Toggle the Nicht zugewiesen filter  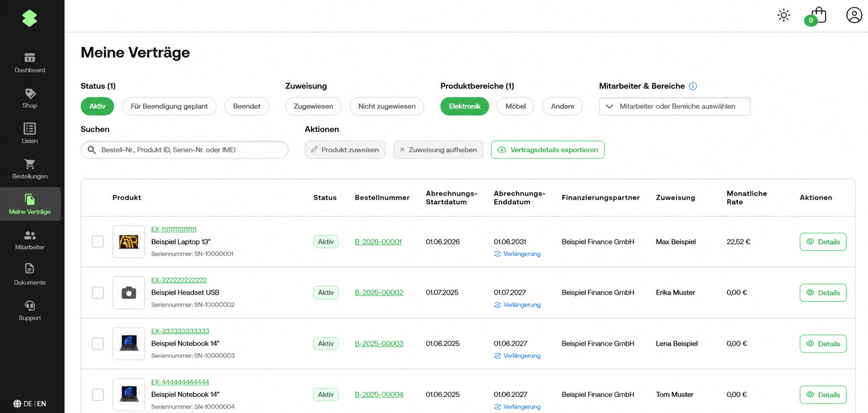pyautogui.click(x=387, y=106)
